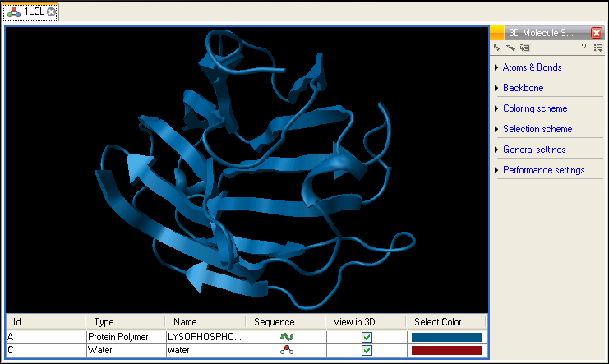Open the Performance settings link

tap(544, 170)
